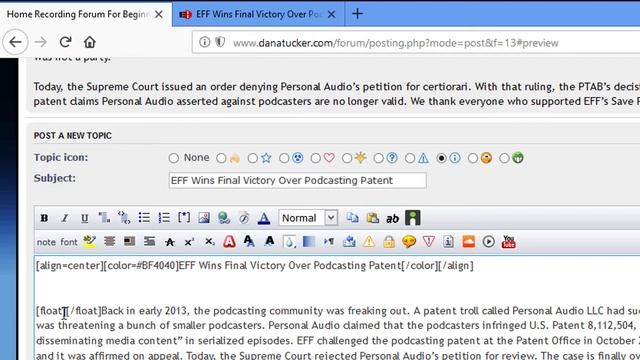
Task: Open a new browser tab
Action: (357, 14)
